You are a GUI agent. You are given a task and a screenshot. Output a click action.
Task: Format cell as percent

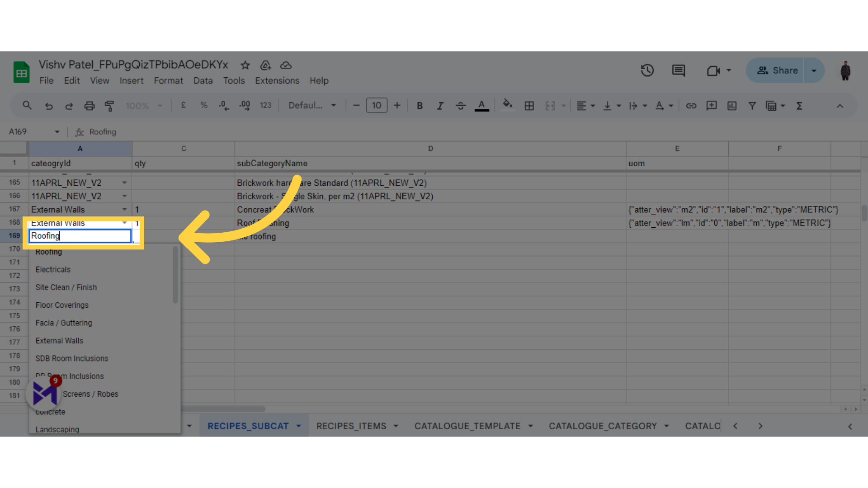pyautogui.click(x=204, y=105)
